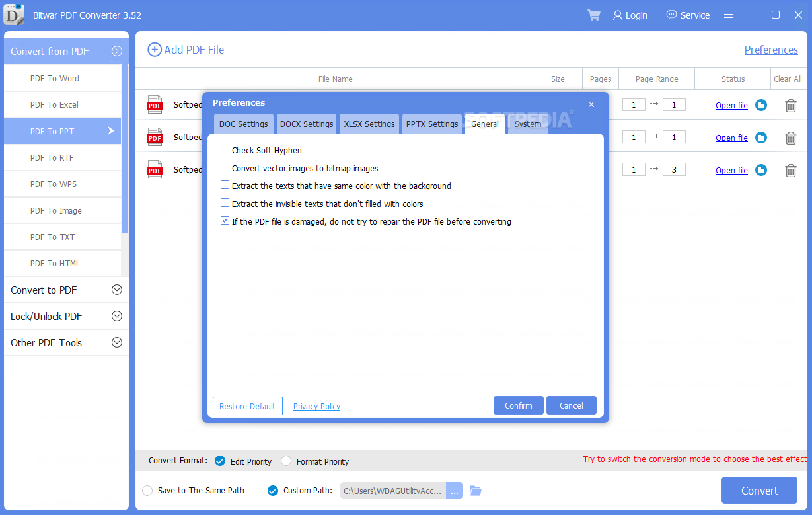The width and height of the screenshot is (812, 515).
Task: Switch to XLSX Settings tab
Action: (x=369, y=124)
